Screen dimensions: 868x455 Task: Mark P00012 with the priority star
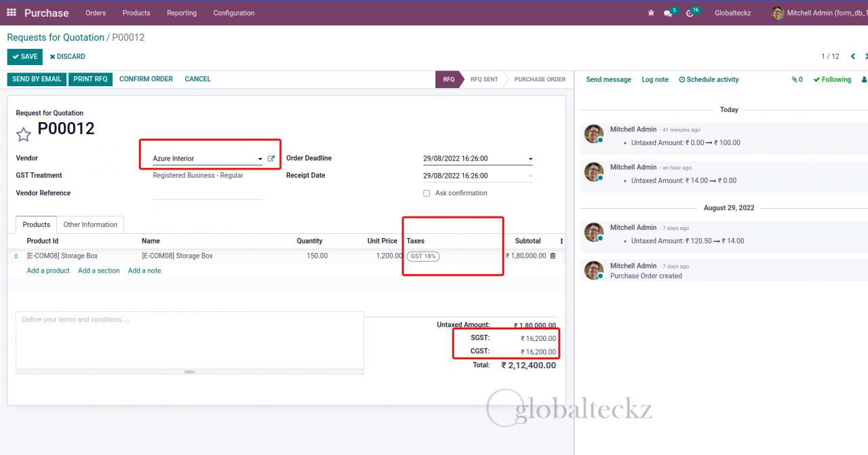pos(24,134)
